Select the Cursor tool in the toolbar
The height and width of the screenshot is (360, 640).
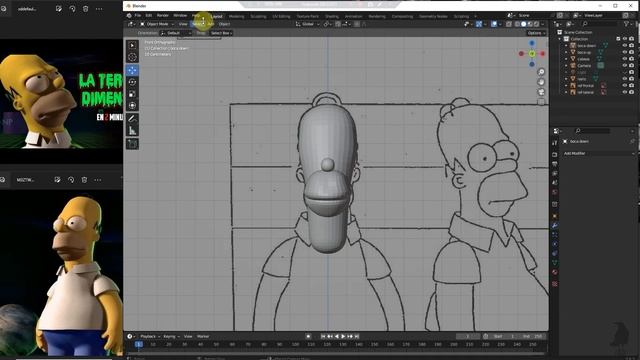[x=132, y=57]
